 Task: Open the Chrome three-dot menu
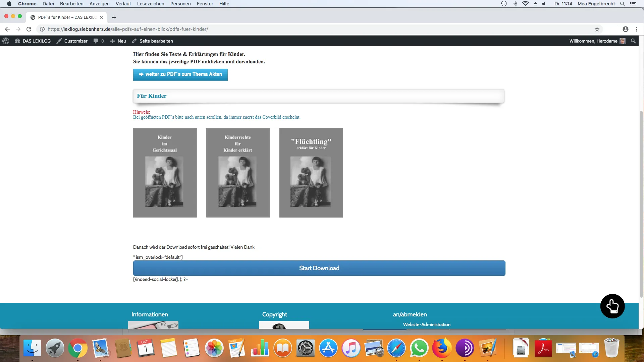coord(636,29)
